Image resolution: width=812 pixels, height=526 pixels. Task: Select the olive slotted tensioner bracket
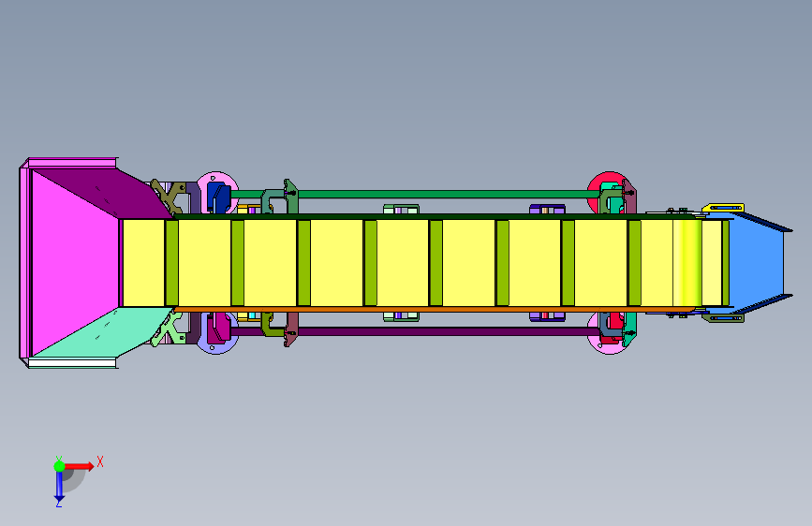coord(723,318)
